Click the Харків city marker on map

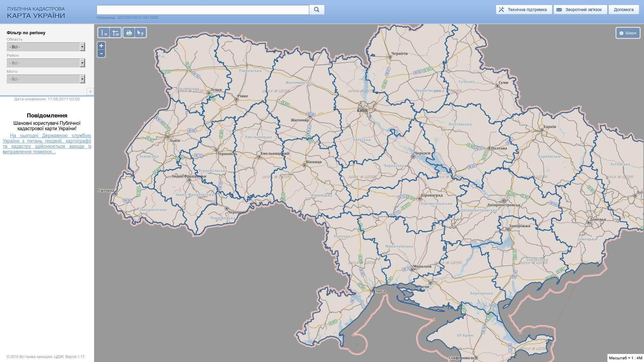[542, 130]
